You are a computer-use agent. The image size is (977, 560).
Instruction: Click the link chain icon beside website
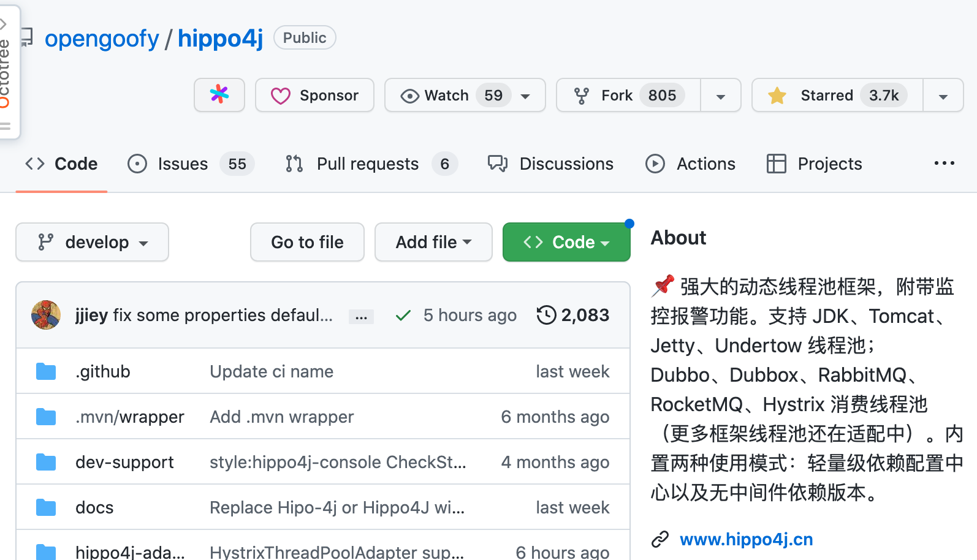click(x=660, y=539)
